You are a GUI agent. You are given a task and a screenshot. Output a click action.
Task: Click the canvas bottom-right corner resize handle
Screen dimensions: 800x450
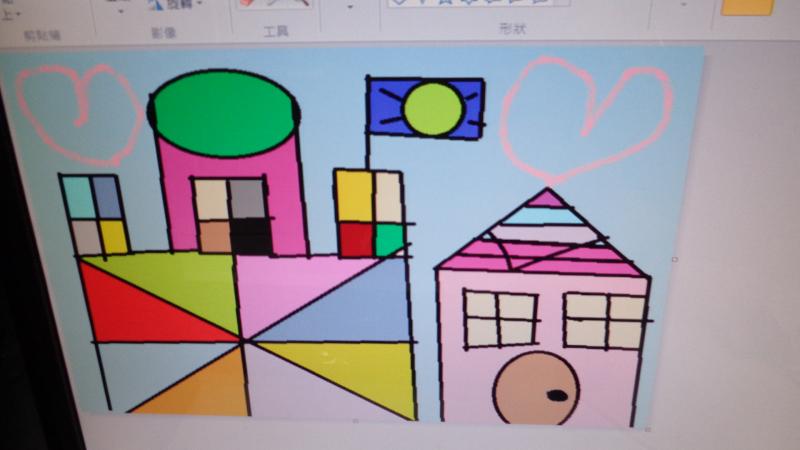[x=647, y=430]
